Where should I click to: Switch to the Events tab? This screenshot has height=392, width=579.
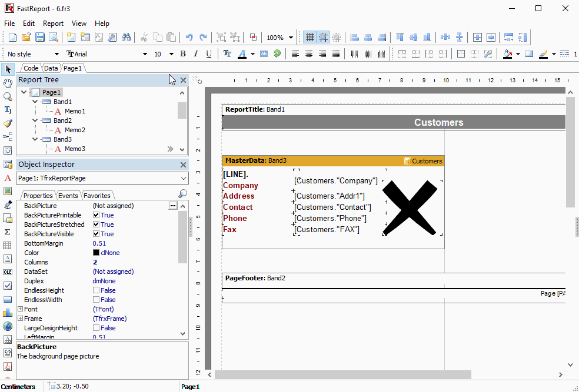pos(68,196)
